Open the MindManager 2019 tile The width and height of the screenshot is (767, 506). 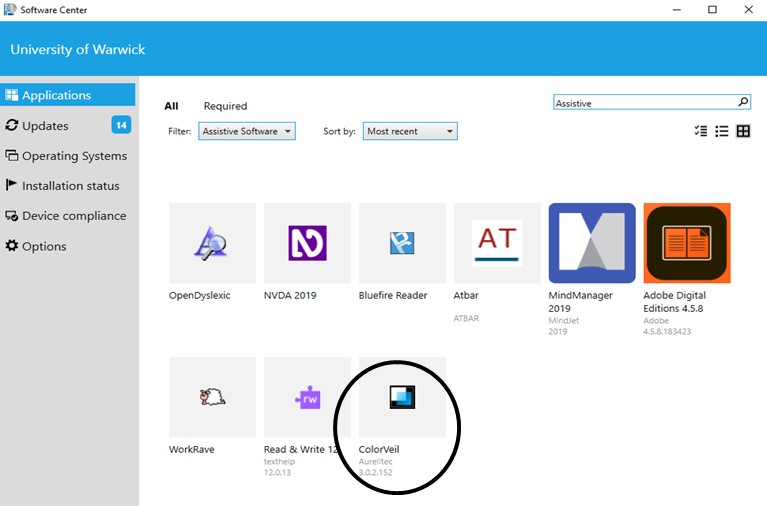592,243
